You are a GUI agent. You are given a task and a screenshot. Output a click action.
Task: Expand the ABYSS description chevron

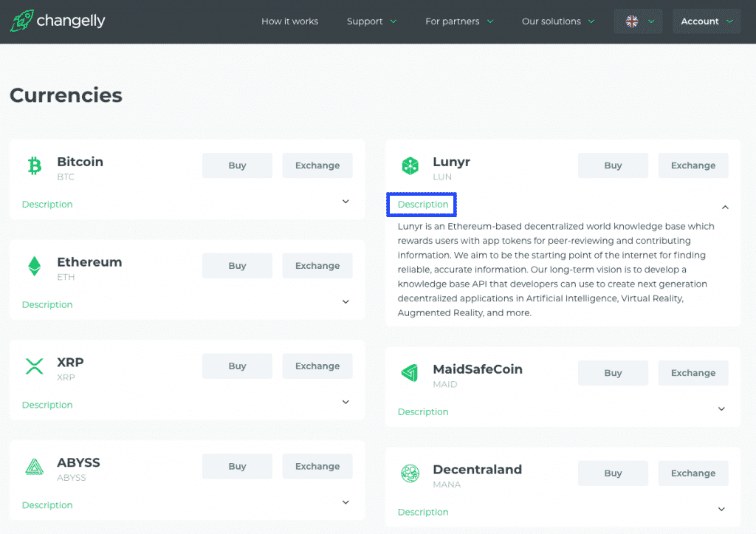tap(346, 503)
